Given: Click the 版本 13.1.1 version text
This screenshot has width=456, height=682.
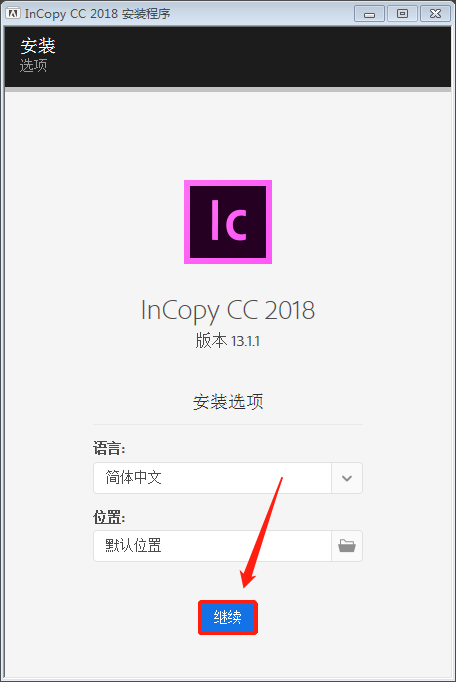Looking at the screenshot, I should tap(228, 341).
